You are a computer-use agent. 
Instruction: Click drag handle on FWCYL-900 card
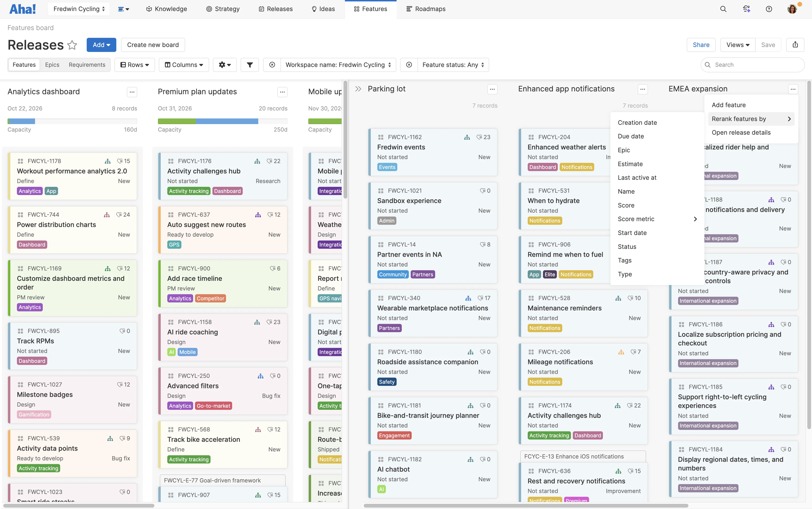click(x=171, y=269)
